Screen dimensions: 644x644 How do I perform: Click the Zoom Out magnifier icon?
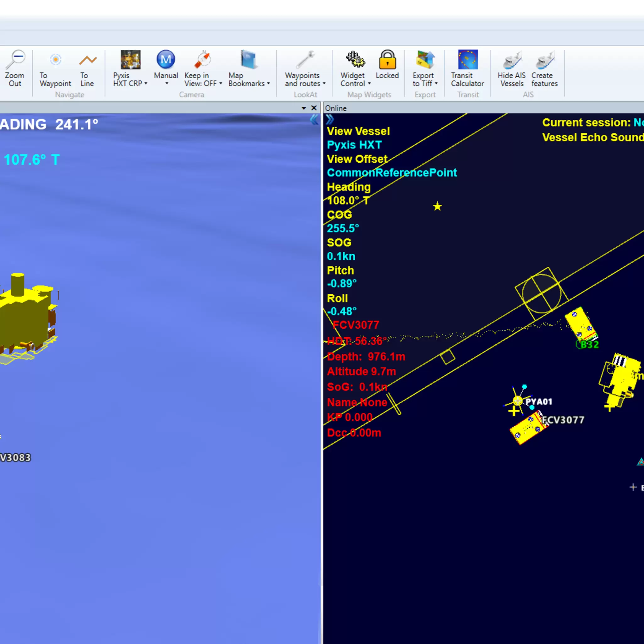coord(16,60)
